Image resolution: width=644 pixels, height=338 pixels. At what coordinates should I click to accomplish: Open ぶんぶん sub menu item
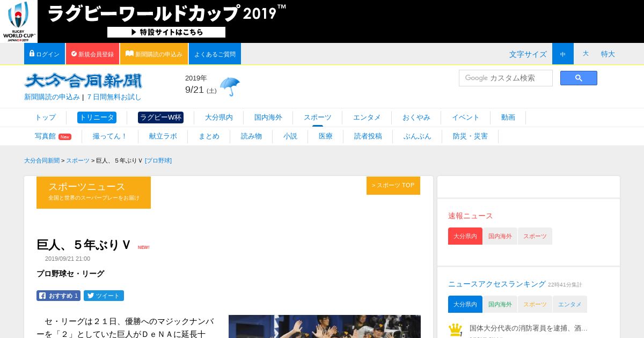coord(418,136)
